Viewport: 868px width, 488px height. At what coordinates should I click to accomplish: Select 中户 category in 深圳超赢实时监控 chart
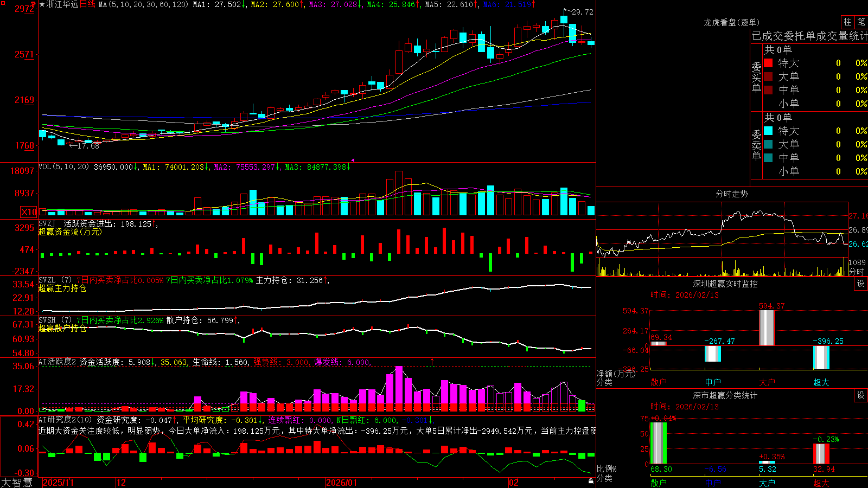pyautogui.click(x=713, y=382)
